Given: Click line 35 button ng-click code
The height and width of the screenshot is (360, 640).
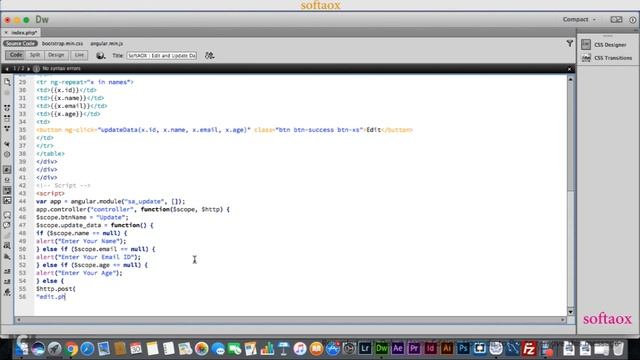Looking at the screenshot, I should tap(224, 130).
